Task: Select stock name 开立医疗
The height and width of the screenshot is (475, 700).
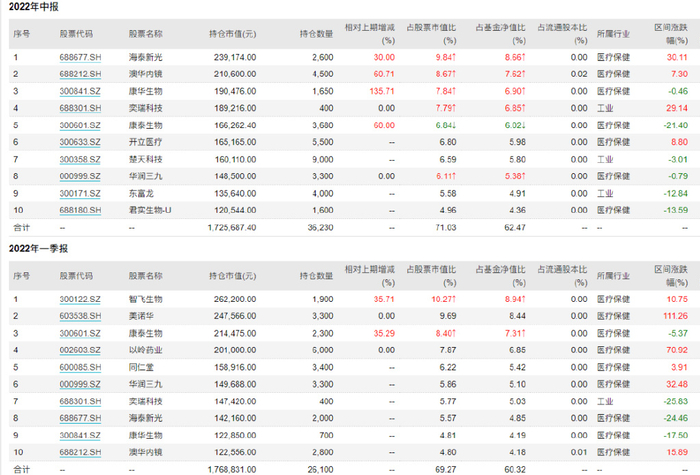Action: coord(146,142)
